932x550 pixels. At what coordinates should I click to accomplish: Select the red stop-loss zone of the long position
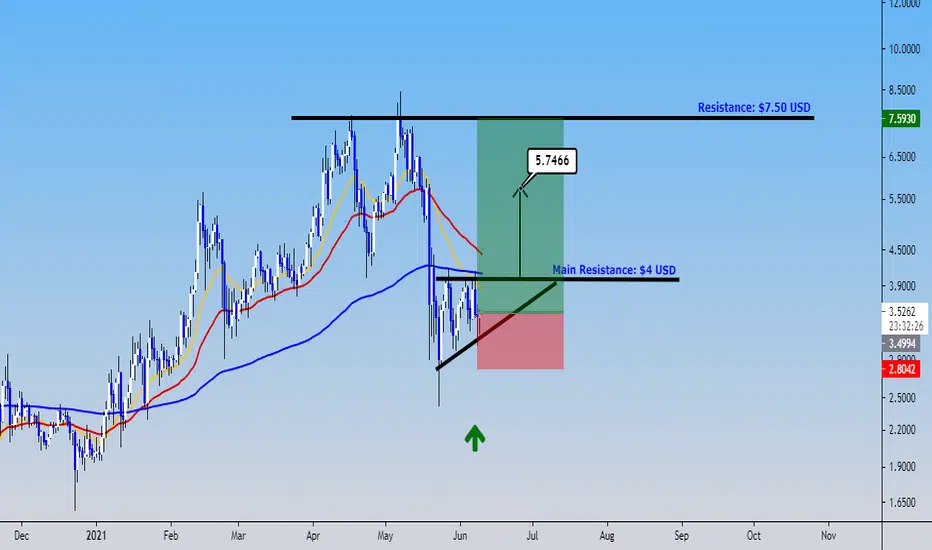click(520, 341)
